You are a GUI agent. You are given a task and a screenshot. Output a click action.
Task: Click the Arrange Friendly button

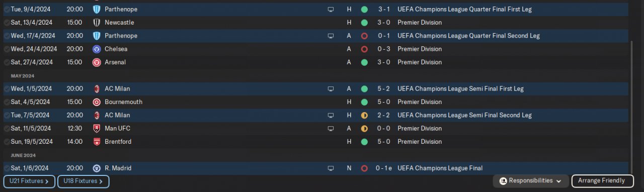pyautogui.click(x=601, y=181)
